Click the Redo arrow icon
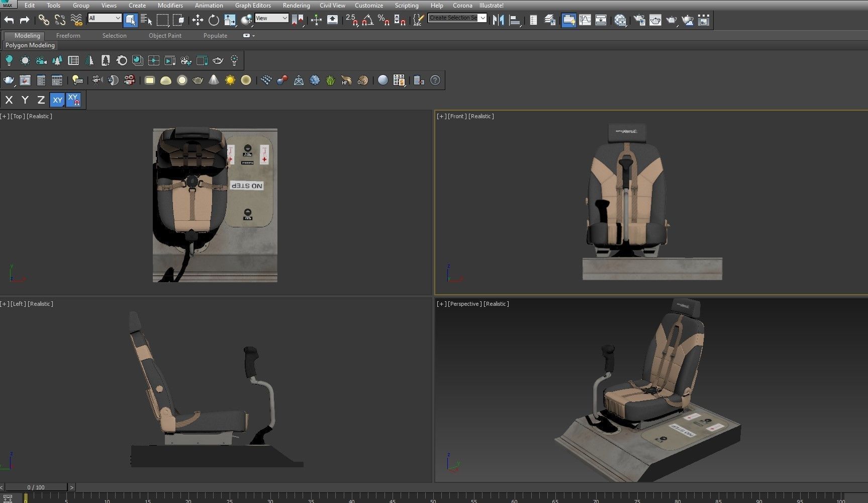 25,20
